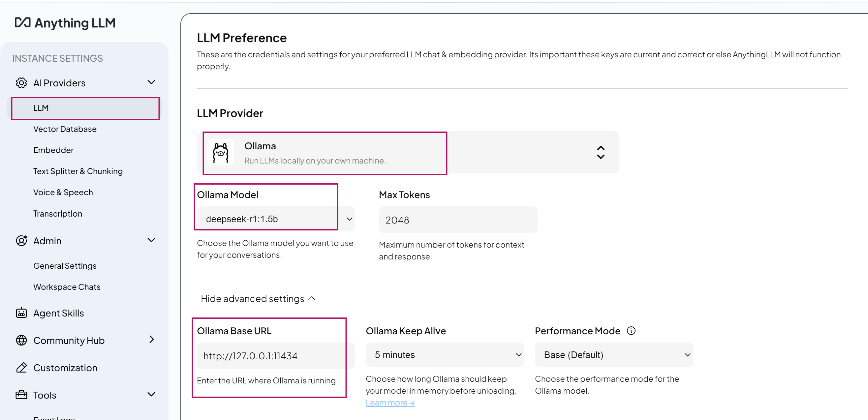
Task: Open the Ollama Model dropdown
Action: point(276,219)
